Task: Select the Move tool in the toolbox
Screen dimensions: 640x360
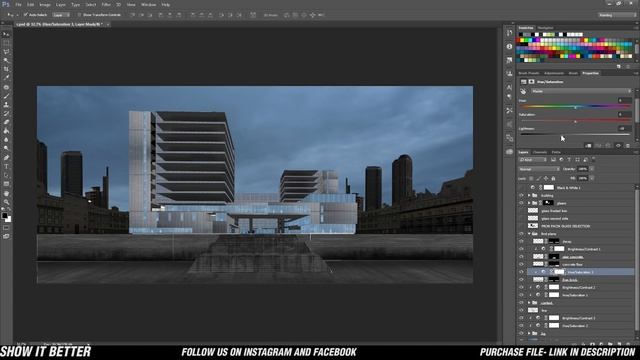Action: click(x=6, y=34)
